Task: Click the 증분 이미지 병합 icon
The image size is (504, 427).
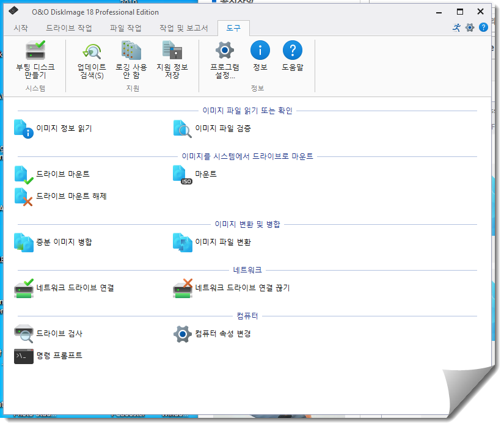Action: (x=23, y=243)
